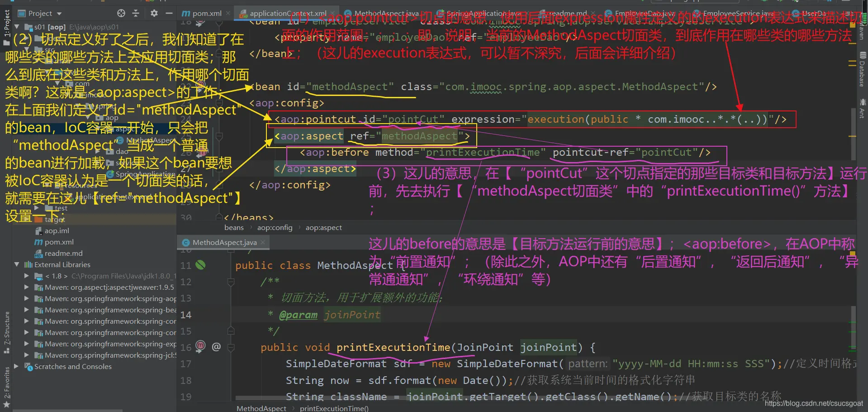Expand the < 1.8 > JDK library node

coord(26,276)
